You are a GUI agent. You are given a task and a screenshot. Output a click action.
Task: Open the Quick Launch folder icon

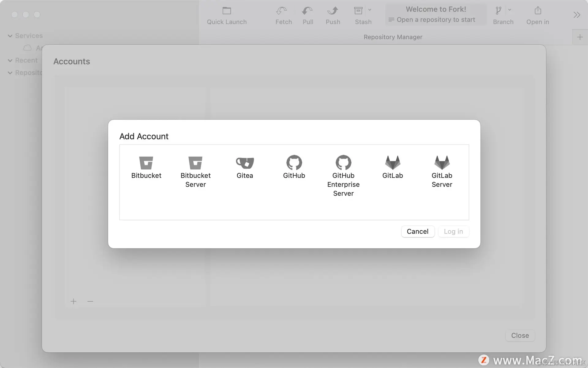click(227, 11)
